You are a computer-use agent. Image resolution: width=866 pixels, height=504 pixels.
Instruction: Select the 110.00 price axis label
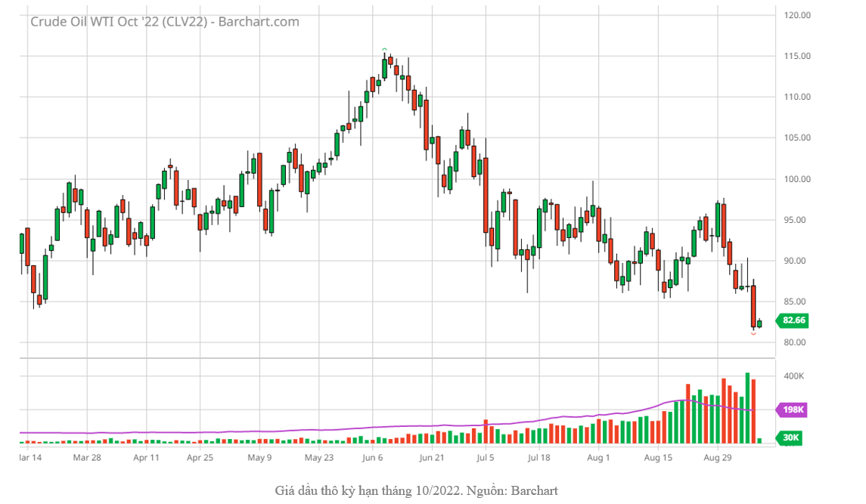point(797,97)
